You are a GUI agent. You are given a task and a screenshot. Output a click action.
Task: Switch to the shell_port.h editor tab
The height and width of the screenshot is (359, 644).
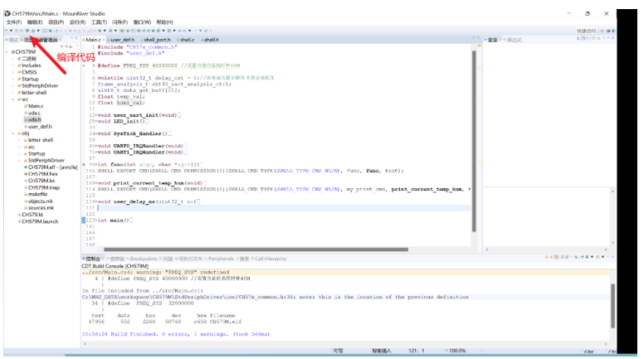(x=157, y=40)
